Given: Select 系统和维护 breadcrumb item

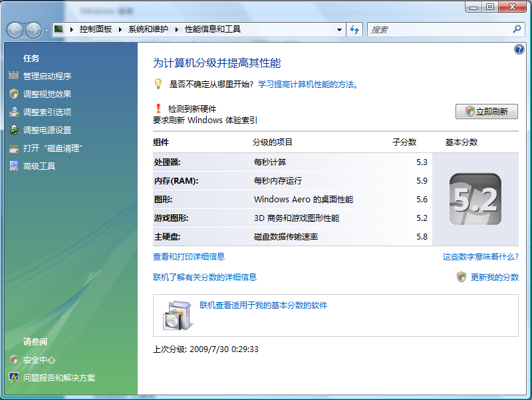Looking at the screenshot, I should click(x=148, y=29).
